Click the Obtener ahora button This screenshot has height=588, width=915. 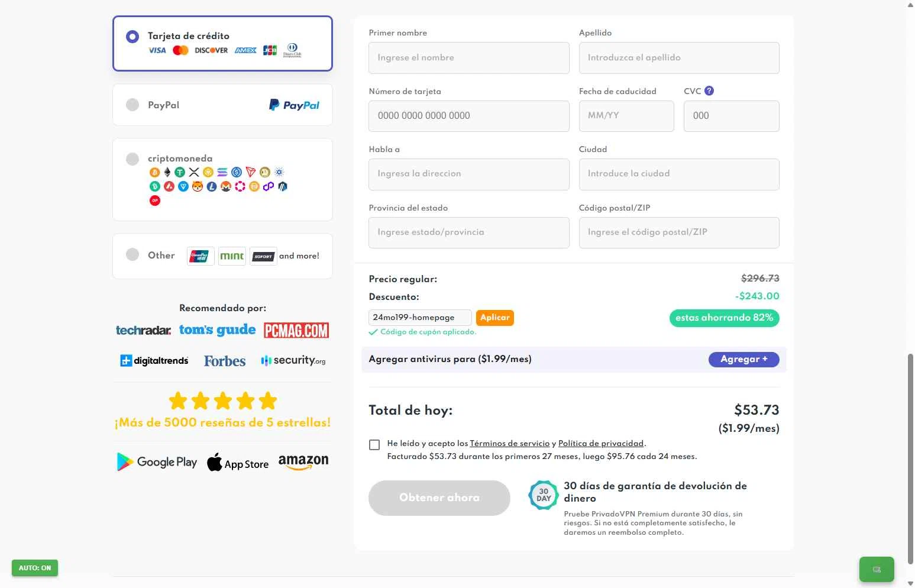pyautogui.click(x=439, y=497)
